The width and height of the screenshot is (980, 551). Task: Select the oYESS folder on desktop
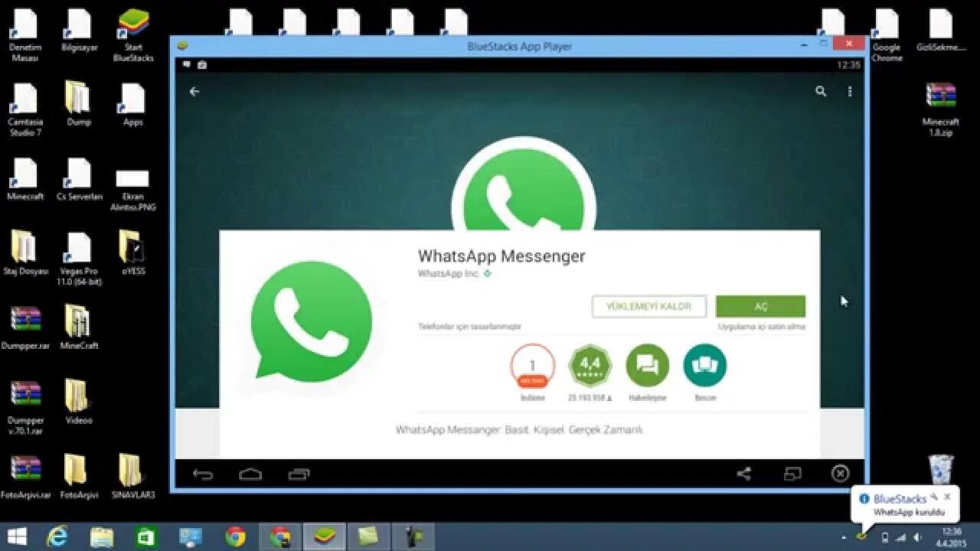click(132, 253)
